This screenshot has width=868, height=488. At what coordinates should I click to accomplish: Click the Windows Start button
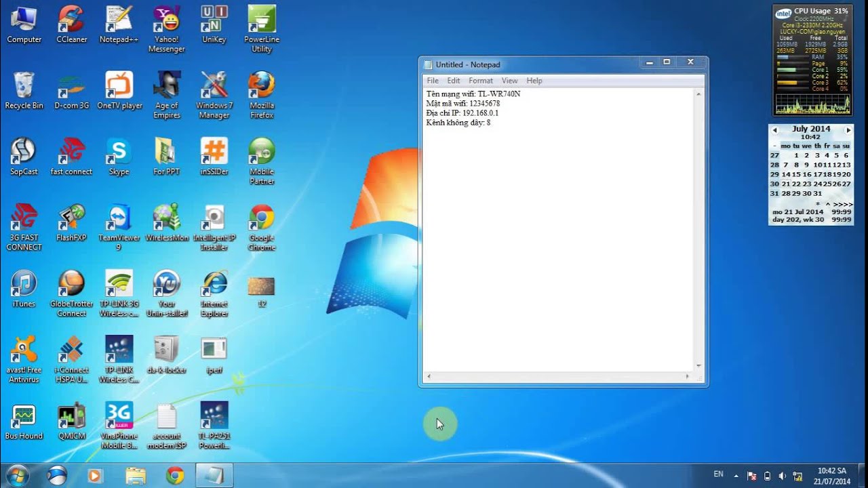click(17, 475)
